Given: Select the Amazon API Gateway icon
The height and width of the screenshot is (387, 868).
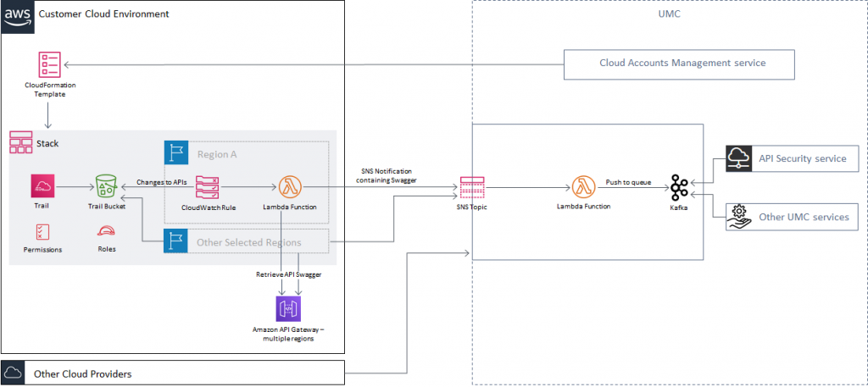Looking at the screenshot, I should (x=289, y=308).
